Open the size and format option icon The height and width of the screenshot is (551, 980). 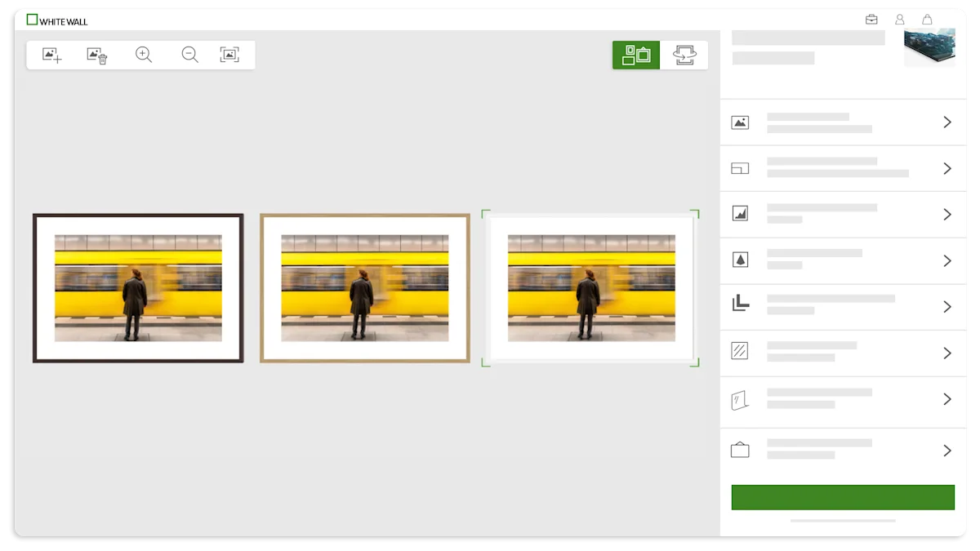740,168
